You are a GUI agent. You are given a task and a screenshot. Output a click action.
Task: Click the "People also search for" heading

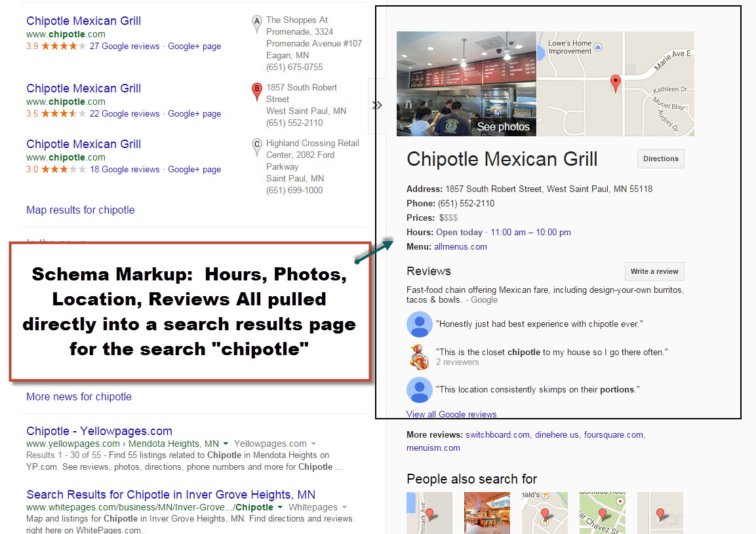471,479
